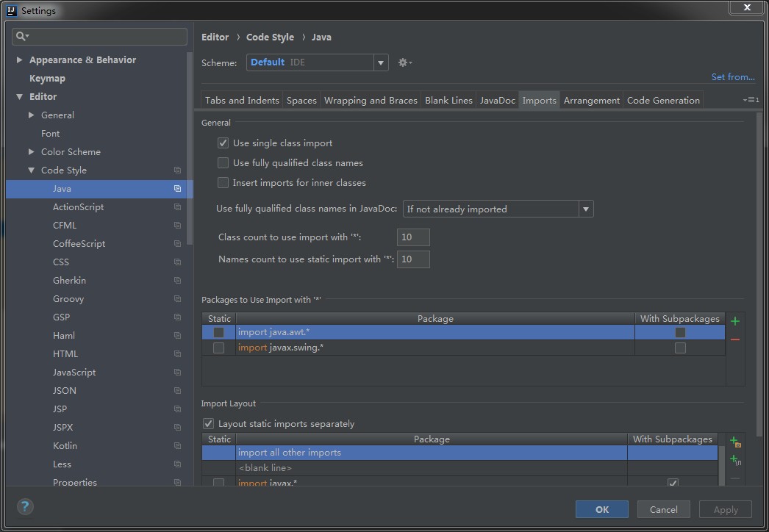This screenshot has height=532, width=769.
Task: Uncheck Layout static imports separately
Action: pos(209,424)
